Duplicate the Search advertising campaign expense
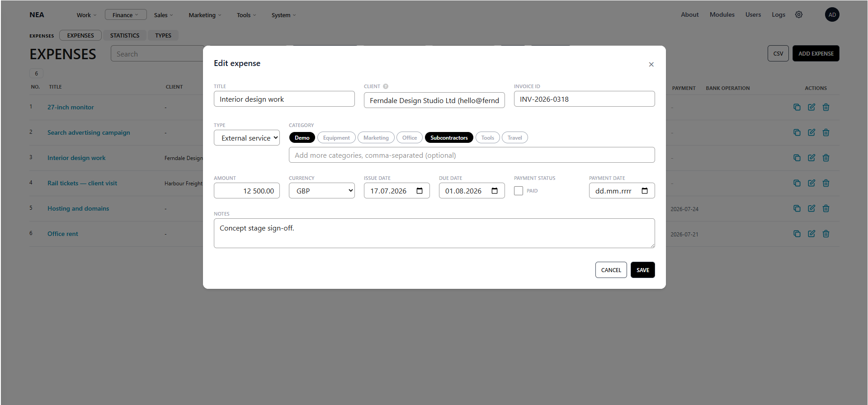 [797, 132]
